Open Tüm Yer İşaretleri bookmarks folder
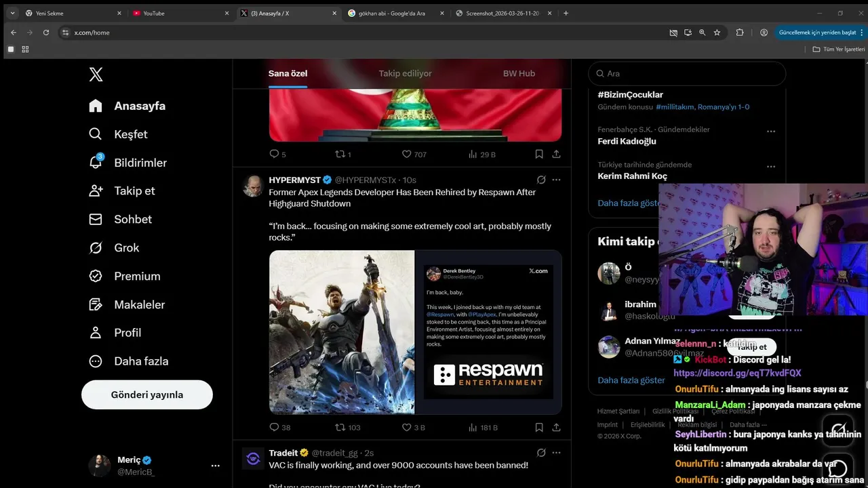Viewport: 868px width, 488px height. pyautogui.click(x=839, y=49)
